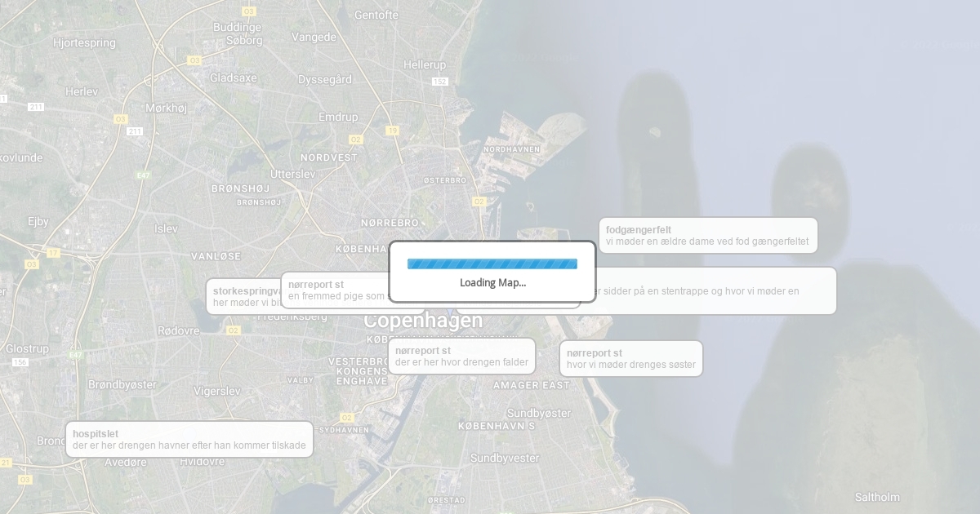Select the Gentofte map label

[x=376, y=15]
